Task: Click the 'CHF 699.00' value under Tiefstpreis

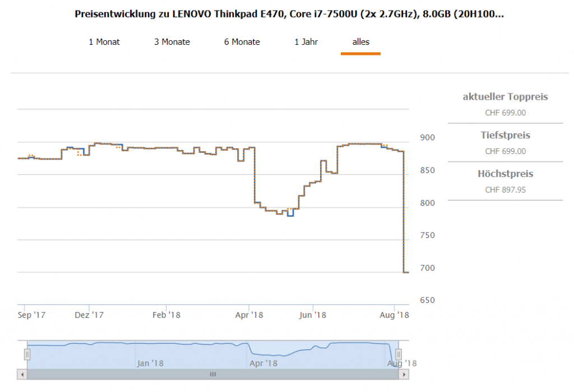Action: pyautogui.click(x=505, y=151)
